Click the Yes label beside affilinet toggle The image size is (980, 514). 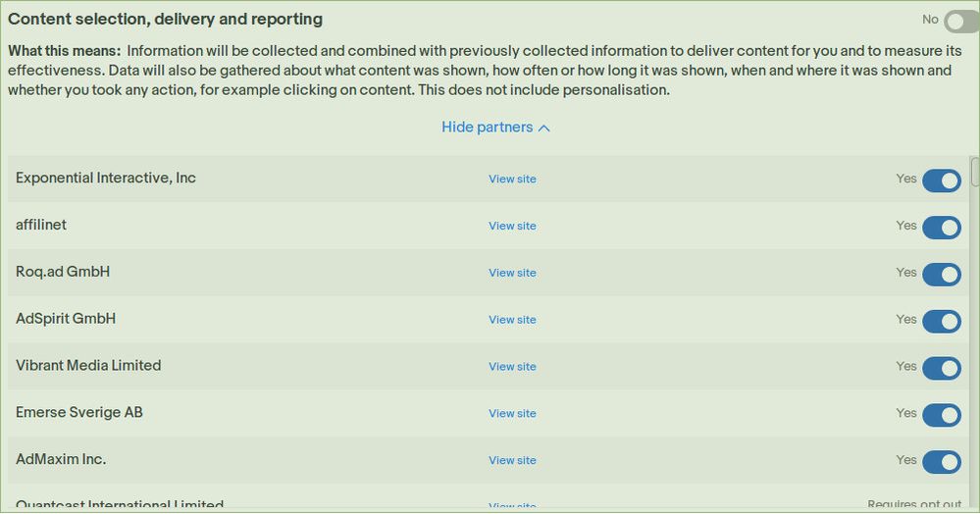click(x=906, y=225)
